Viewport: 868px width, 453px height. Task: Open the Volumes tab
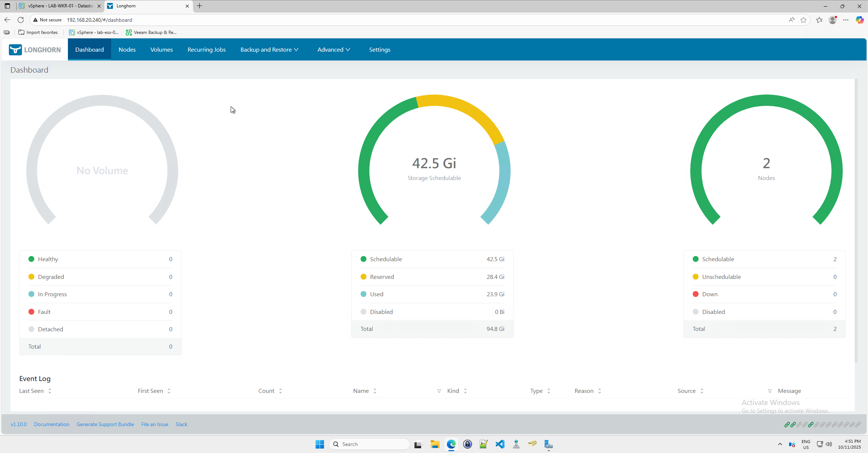(161, 49)
